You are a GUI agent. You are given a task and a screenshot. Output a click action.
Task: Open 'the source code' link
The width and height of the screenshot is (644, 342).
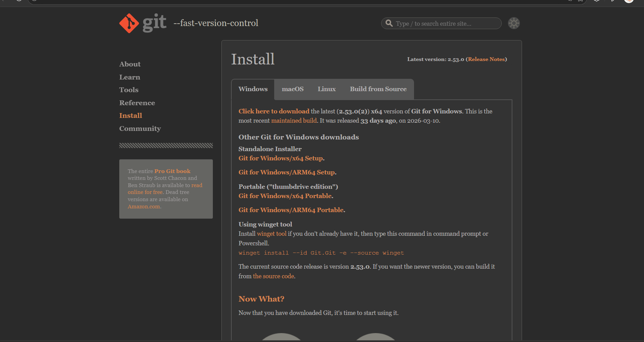click(273, 276)
